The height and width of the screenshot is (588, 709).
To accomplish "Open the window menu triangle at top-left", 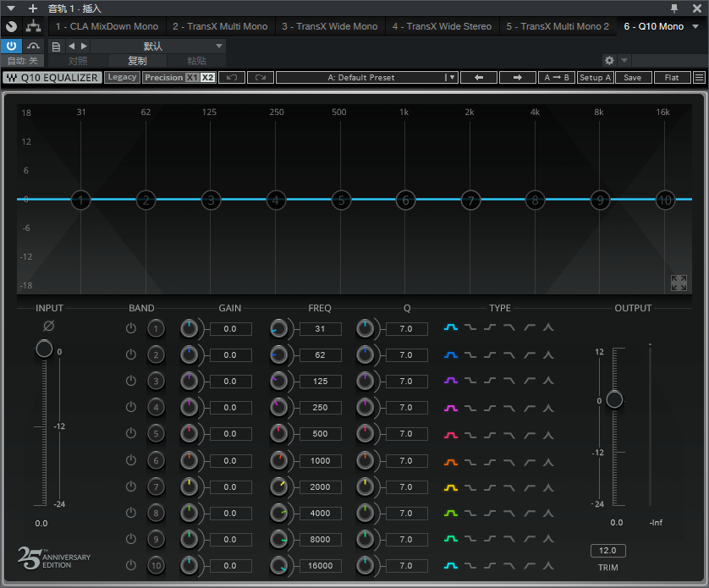I will click(x=11, y=8).
